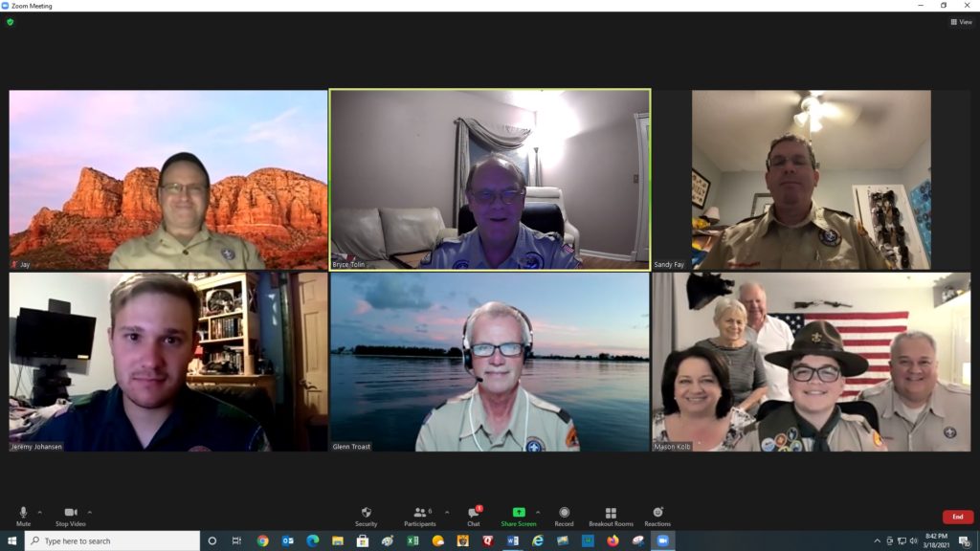Select Glenn Troast's video tile

coord(489,362)
